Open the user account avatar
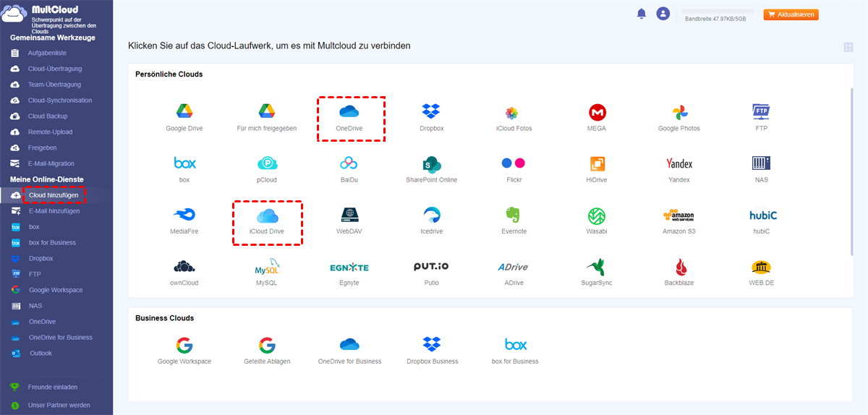The width and height of the screenshot is (868, 415). [x=663, y=14]
